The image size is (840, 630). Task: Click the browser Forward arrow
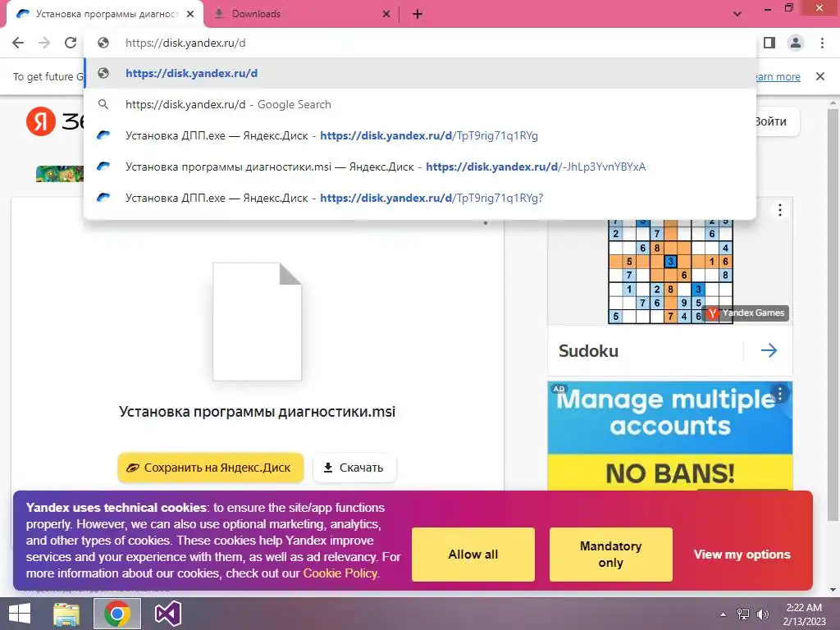coord(44,43)
